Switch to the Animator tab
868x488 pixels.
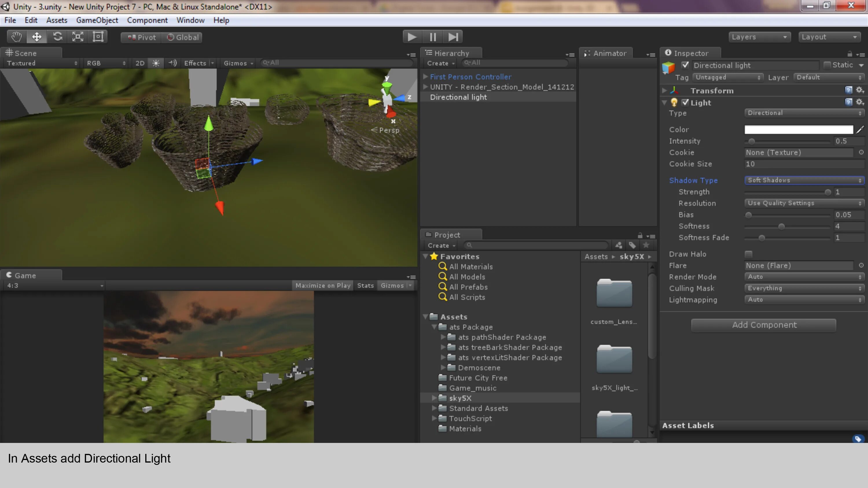coord(609,53)
